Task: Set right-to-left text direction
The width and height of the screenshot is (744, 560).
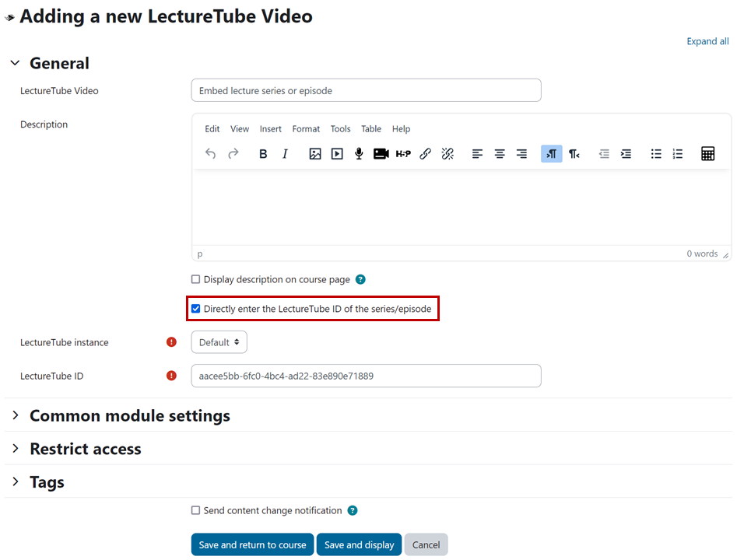Action: click(x=574, y=154)
